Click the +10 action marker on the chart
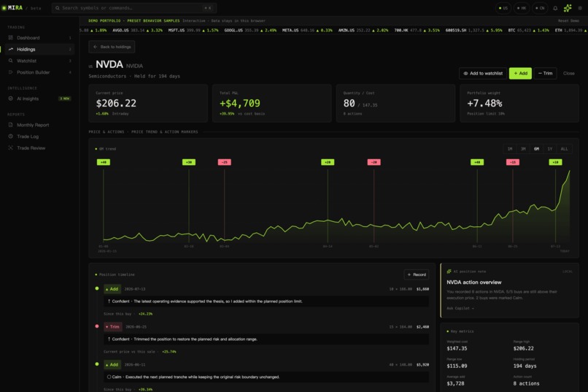Image resolution: width=588 pixels, height=392 pixels. (x=555, y=162)
